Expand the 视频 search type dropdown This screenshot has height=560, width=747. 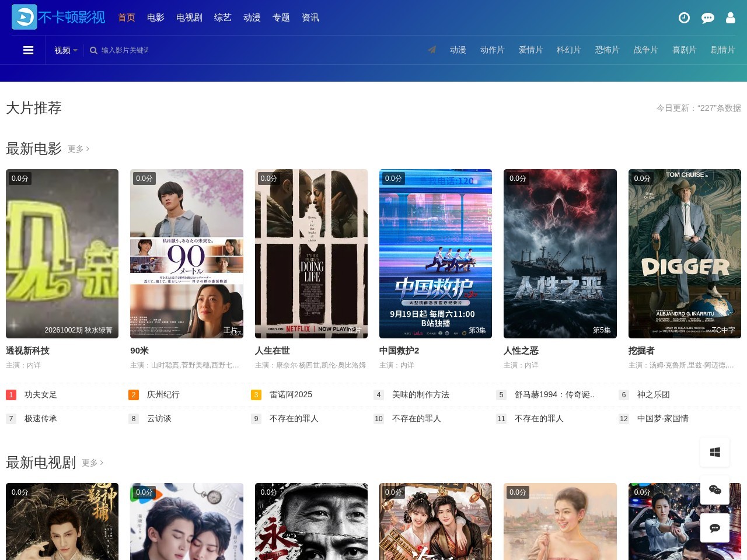point(65,50)
